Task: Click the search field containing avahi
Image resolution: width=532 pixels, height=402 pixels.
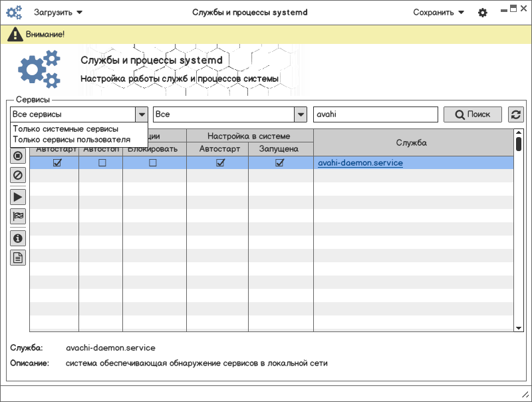Action: tap(375, 114)
